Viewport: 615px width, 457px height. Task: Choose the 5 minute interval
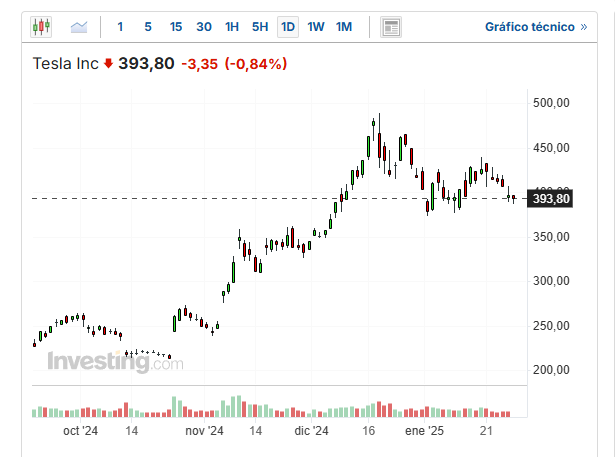(x=148, y=26)
